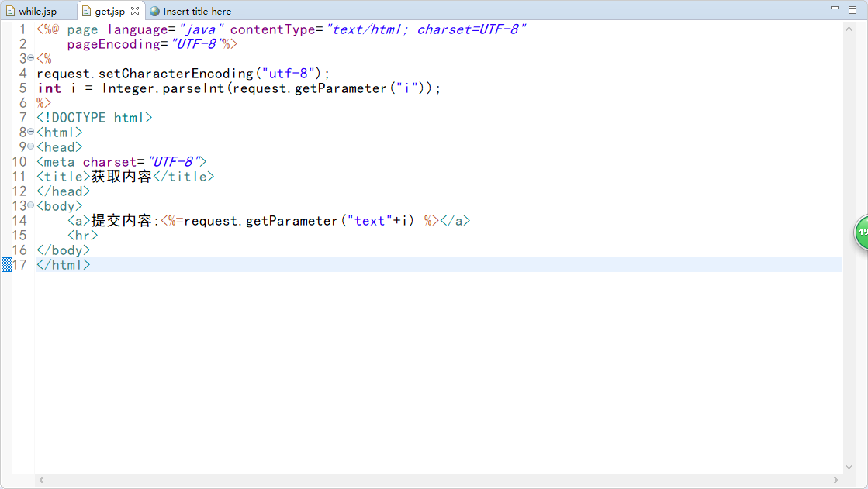
Task: Click the green floating circle badge
Action: [861, 232]
